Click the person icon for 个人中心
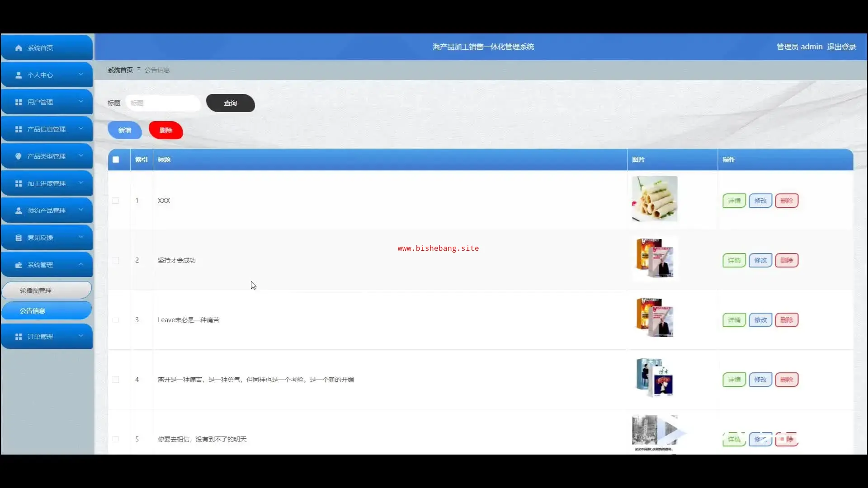Viewport: 868px width, 488px height. click(19, 75)
